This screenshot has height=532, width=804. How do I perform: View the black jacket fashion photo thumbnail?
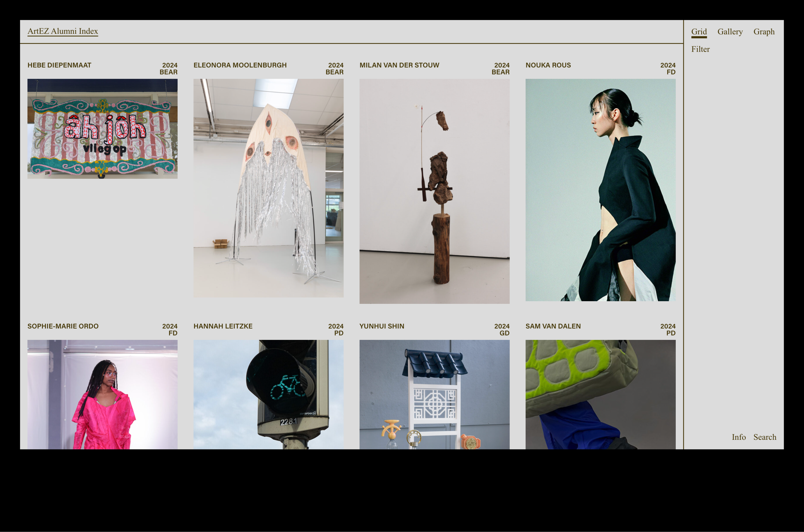pyautogui.click(x=601, y=190)
